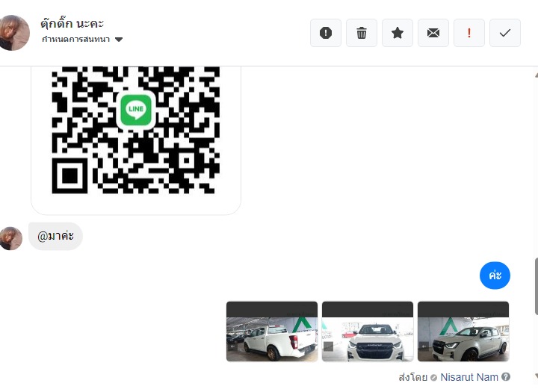Click the @มาค่ะ message bubble
The image size is (538, 392).
55,236
